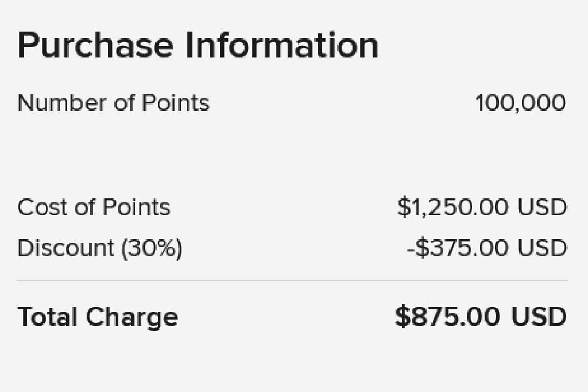Click USD beside the -$375.00 discount
588x392 pixels.
[542, 248]
